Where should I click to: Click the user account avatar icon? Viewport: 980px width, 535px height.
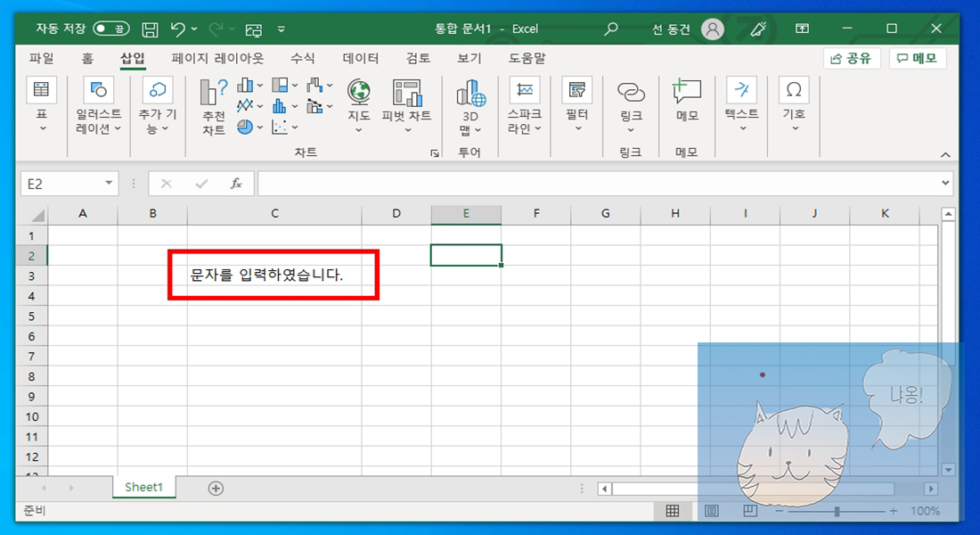click(712, 29)
